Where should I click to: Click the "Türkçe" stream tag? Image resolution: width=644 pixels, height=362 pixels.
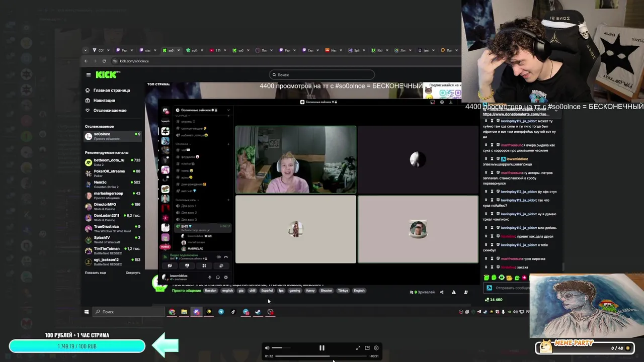(343, 291)
